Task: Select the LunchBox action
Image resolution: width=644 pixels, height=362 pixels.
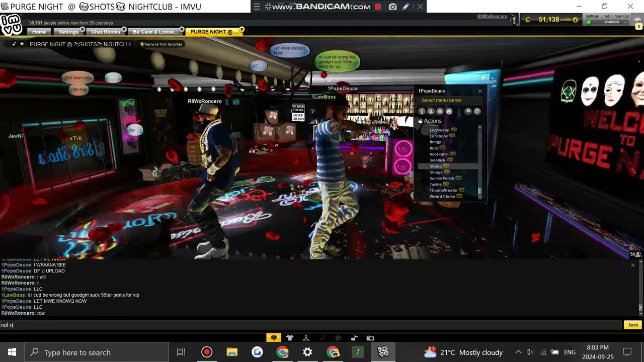Action: click(439, 136)
